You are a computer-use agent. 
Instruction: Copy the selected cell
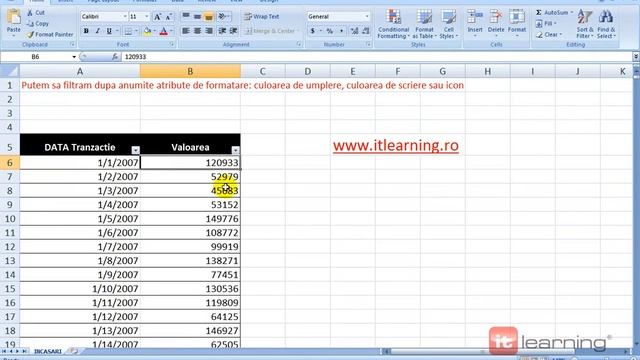coord(38,24)
